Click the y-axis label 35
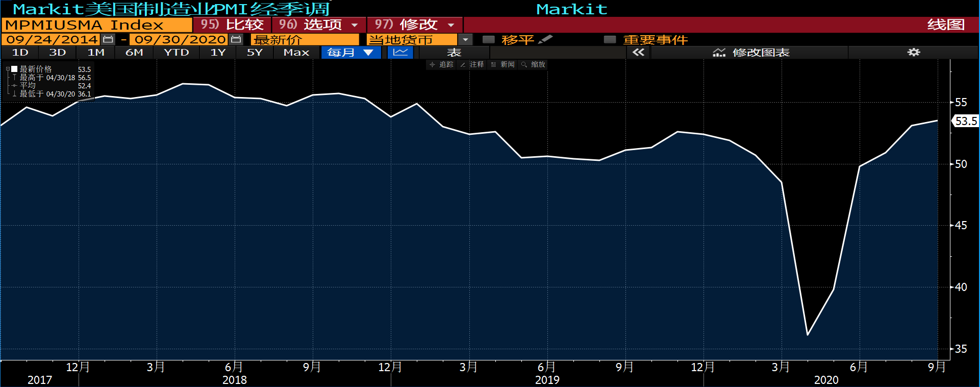 961,349
